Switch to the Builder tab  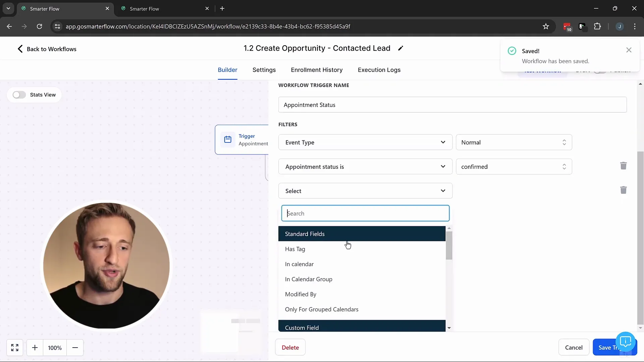click(227, 70)
